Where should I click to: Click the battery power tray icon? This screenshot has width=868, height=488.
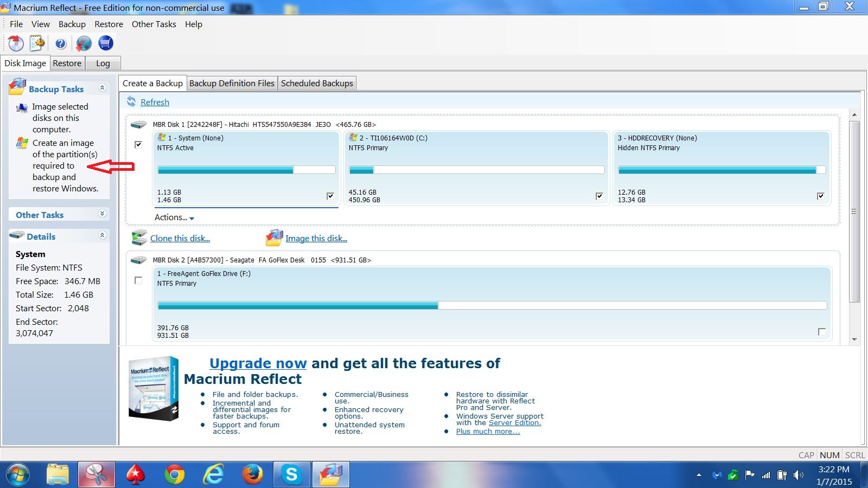coord(782,475)
